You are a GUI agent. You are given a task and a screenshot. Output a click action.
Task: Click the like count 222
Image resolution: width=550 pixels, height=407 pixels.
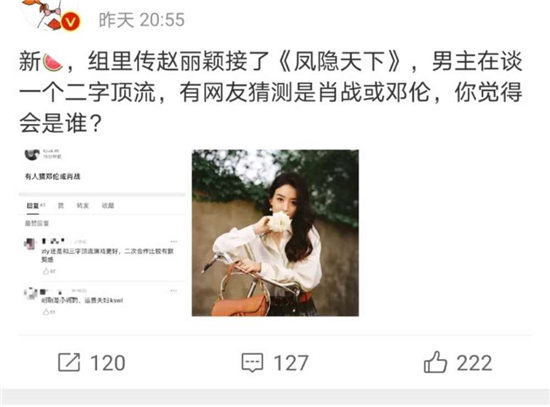(x=474, y=363)
